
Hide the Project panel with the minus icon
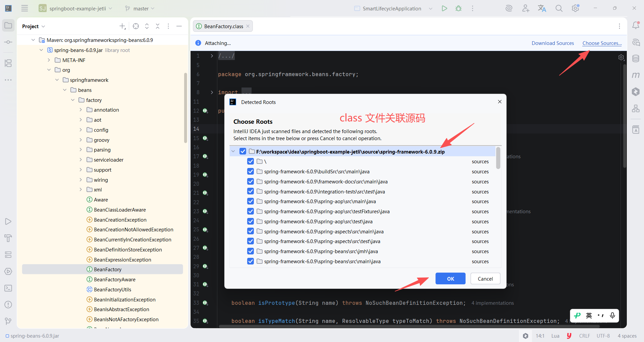[x=179, y=26]
